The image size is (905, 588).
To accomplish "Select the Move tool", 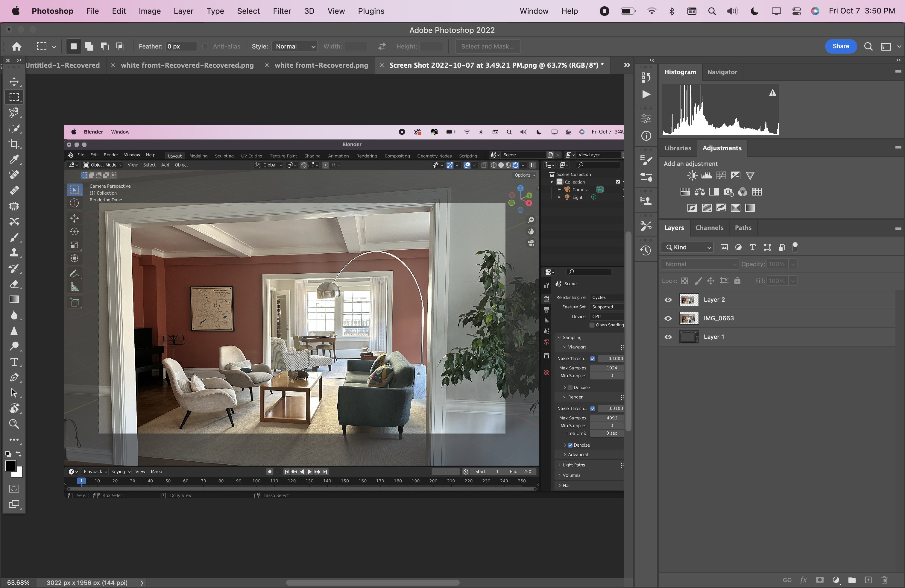I will [x=14, y=82].
